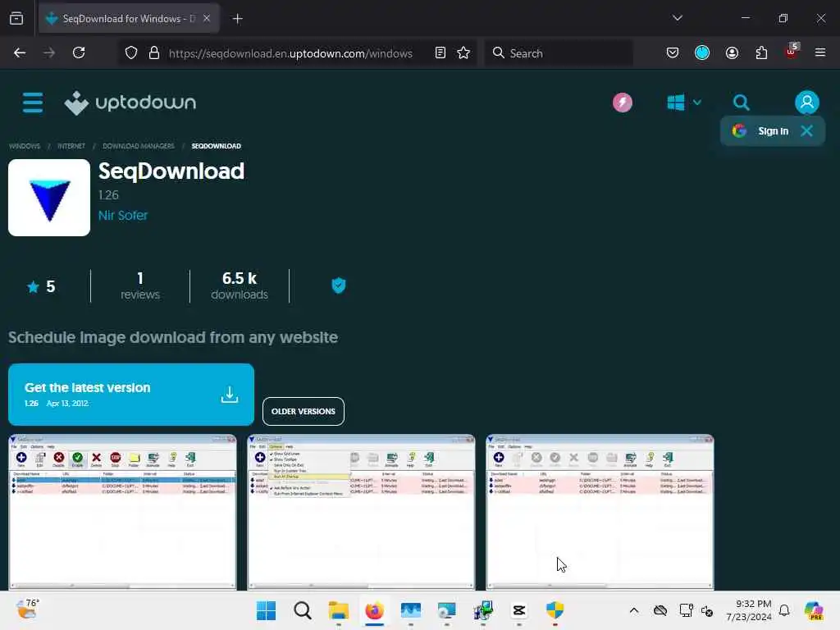This screenshot has width=840, height=630.
Task: Dismiss the Sign in popup
Action: (x=807, y=130)
